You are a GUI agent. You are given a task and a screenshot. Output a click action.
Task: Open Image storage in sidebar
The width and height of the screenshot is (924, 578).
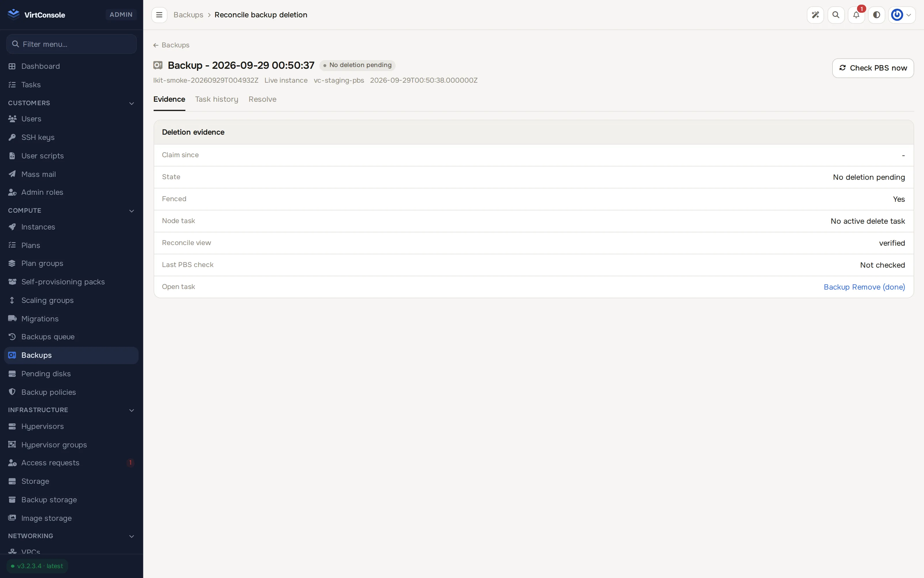pyautogui.click(x=71, y=518)
